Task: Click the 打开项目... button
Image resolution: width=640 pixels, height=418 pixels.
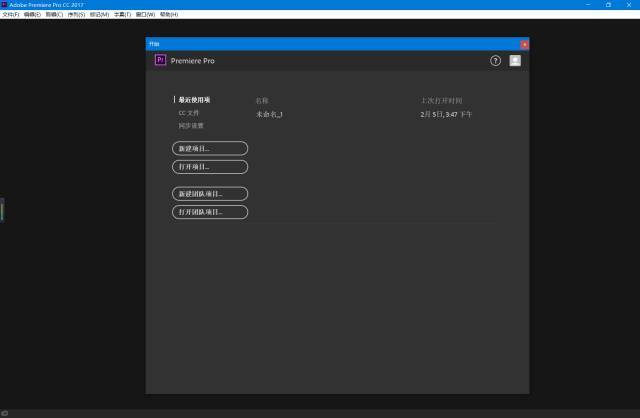Action: point(210,167)
